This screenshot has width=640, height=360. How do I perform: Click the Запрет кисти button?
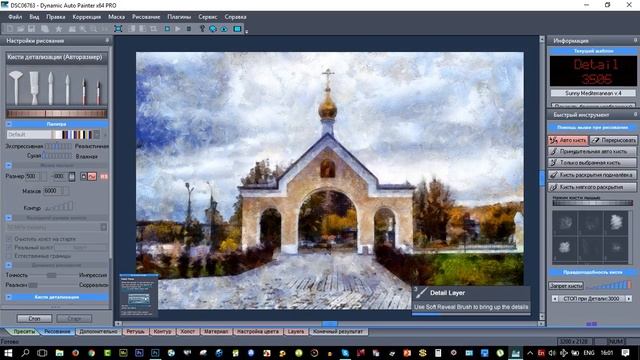(x=566, y=286)
